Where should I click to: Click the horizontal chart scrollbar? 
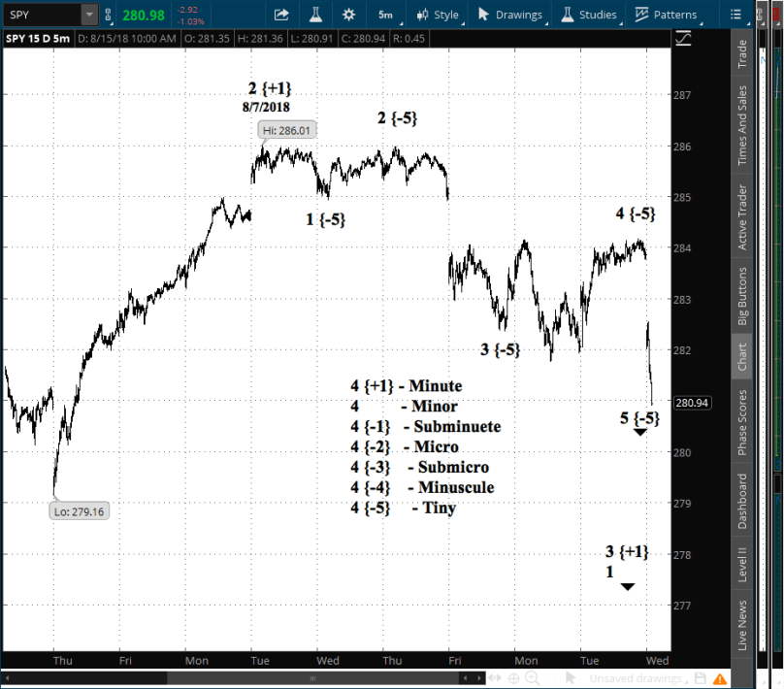[243, 677]
